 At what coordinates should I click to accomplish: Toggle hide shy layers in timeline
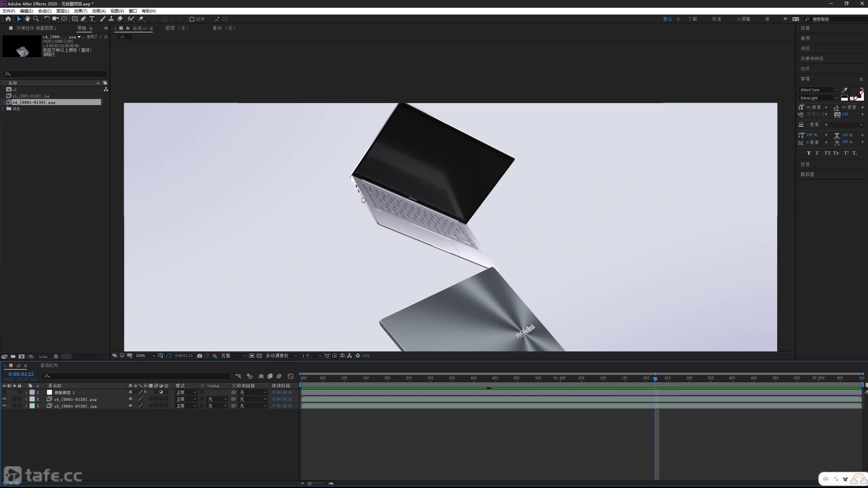coord(261,376)
